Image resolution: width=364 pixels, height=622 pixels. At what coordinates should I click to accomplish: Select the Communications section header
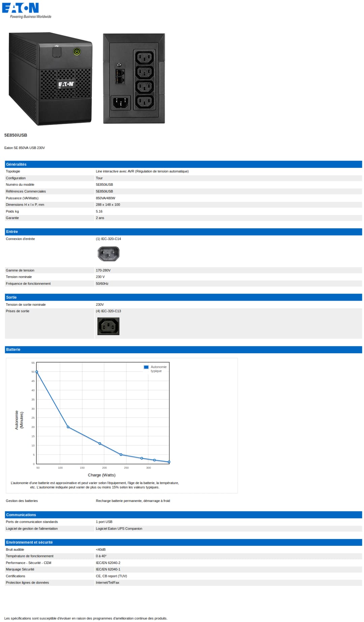coord(183,515)
